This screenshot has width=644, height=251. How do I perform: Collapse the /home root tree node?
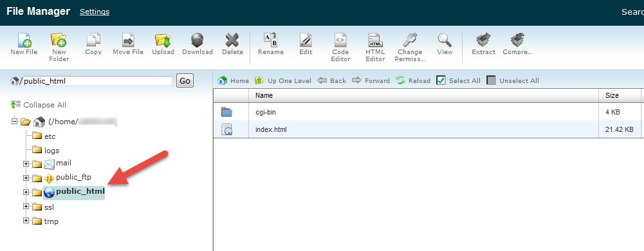tap(15, 122)
